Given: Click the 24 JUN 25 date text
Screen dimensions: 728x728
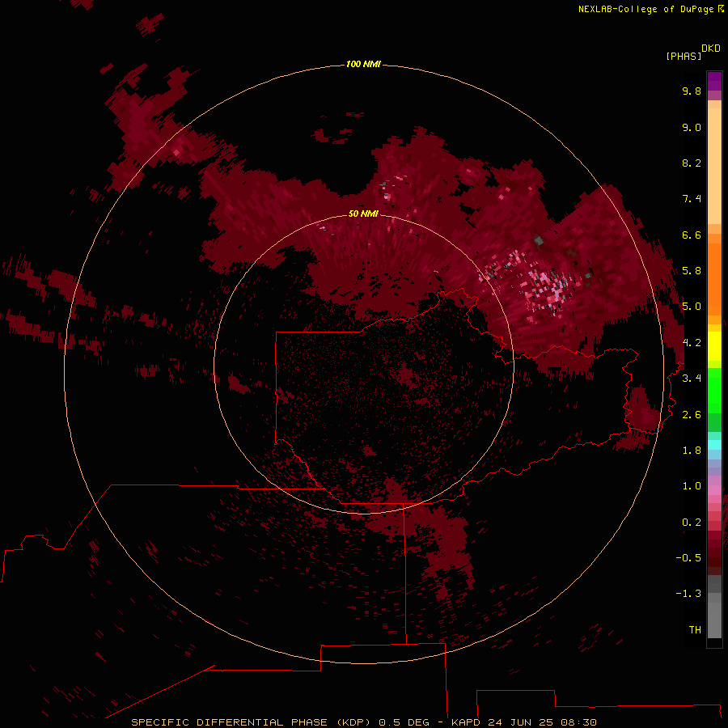Looking at the screenshot, I should (x=521, y=722).
